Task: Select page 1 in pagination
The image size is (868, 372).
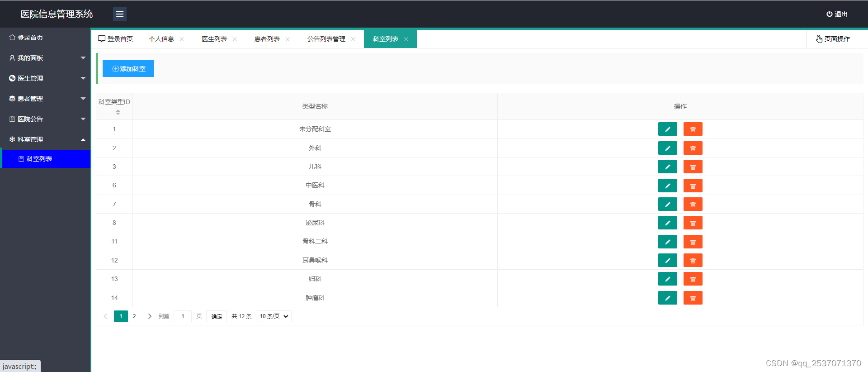Action: point(121,316)
